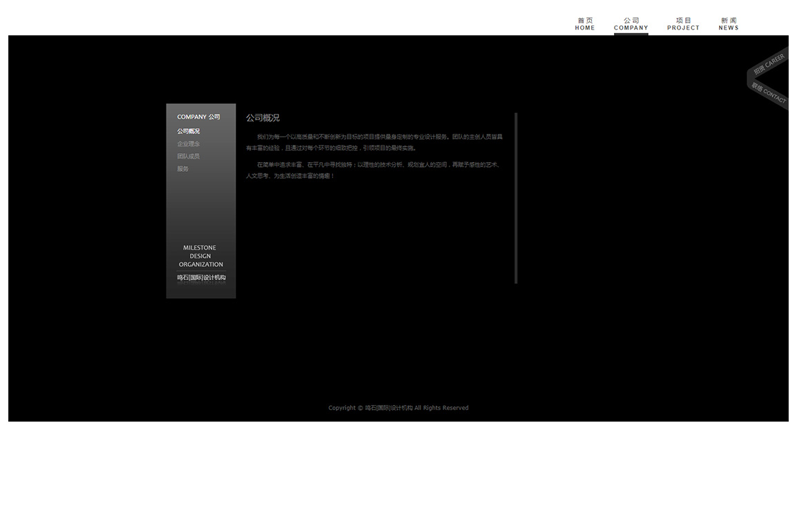The image size is (797, 532).
Task: Click the MILESTONE DESIGN ORGANIZATION logo
Action: 200,256
